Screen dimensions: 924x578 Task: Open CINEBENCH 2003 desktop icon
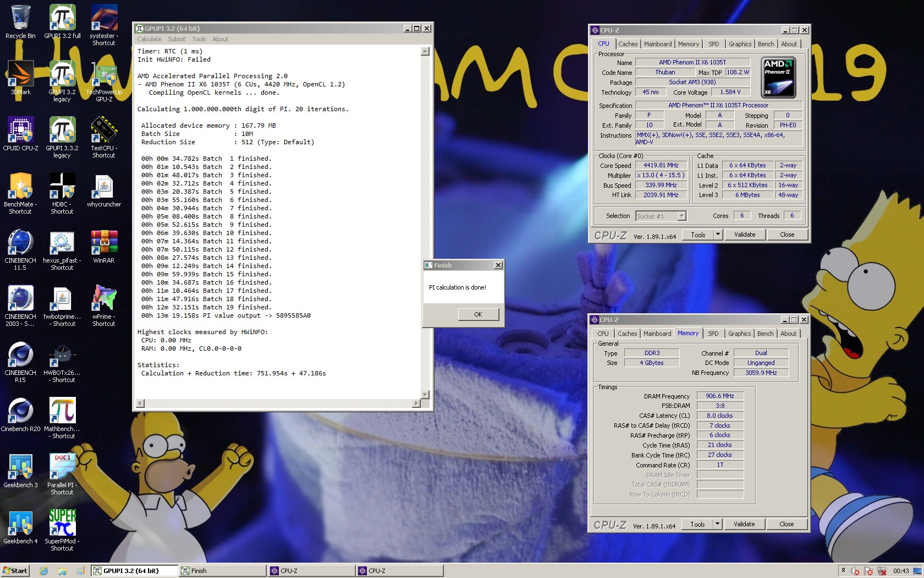tap(20, 306)
